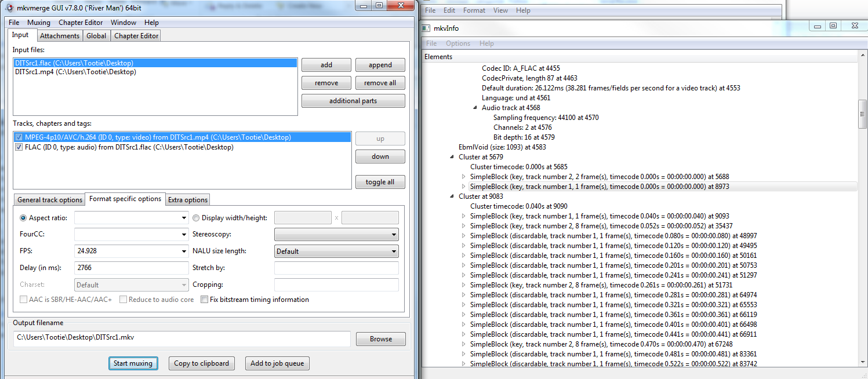
Task: Open the File menu in mkvInfo
Action: (431, 43)
